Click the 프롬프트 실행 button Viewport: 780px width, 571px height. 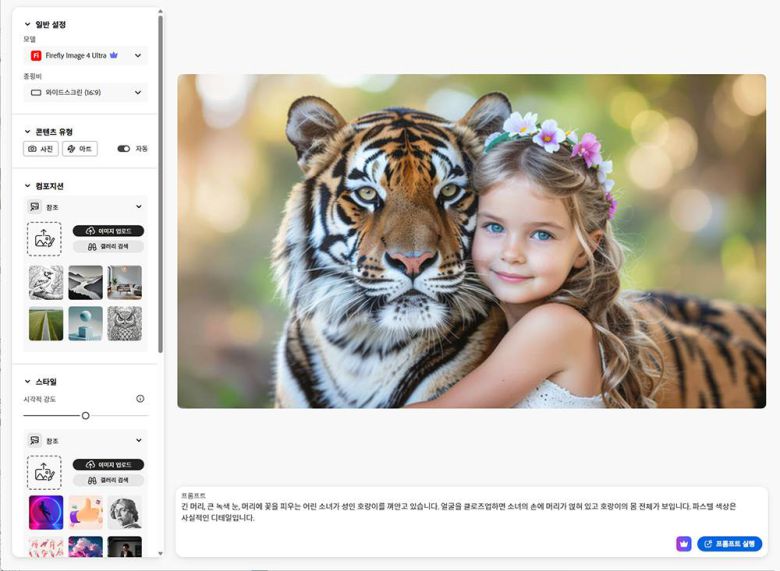pyautogui.click(x=729, y=544)
